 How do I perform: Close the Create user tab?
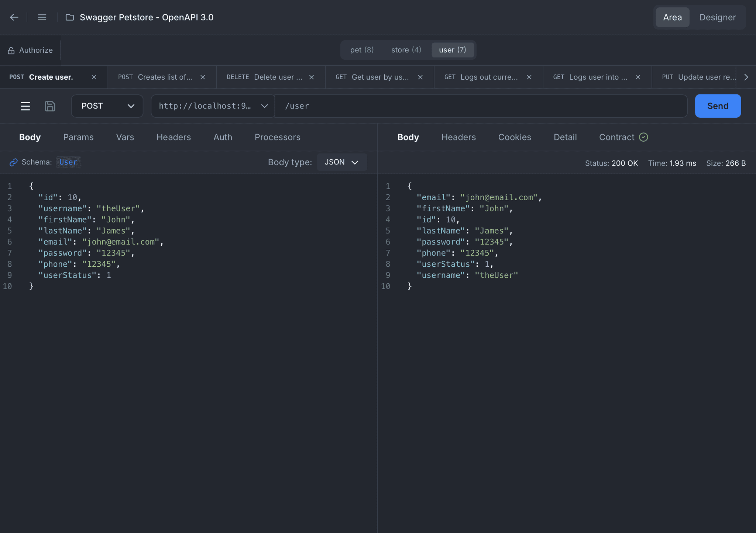click(94, 77)
